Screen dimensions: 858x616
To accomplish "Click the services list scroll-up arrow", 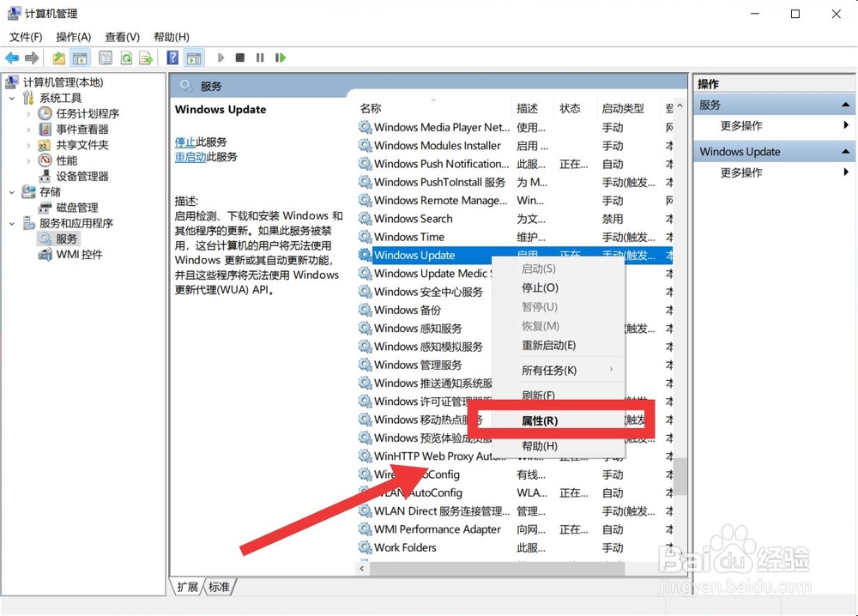I will 680,106.
